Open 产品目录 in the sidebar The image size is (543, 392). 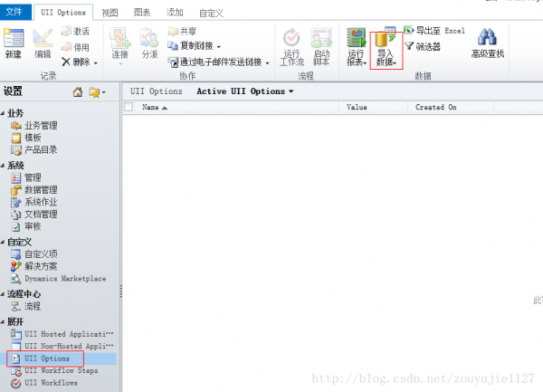(x=34, y=149)
